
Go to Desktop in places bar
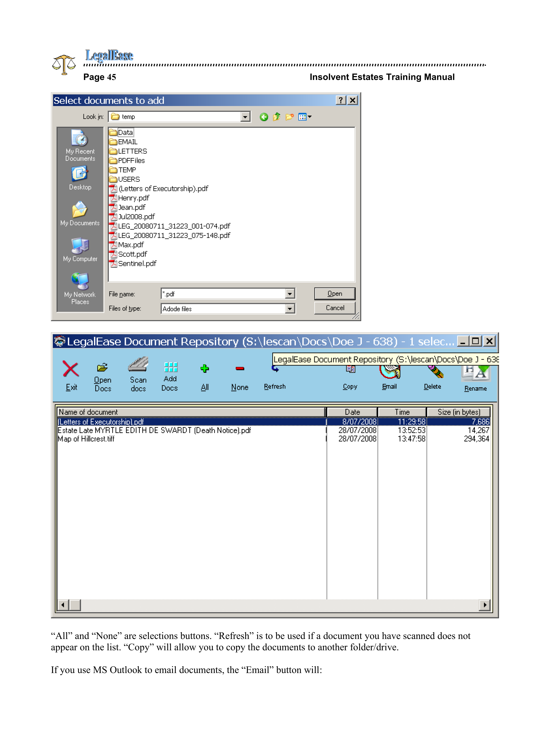tap(80, 178)
